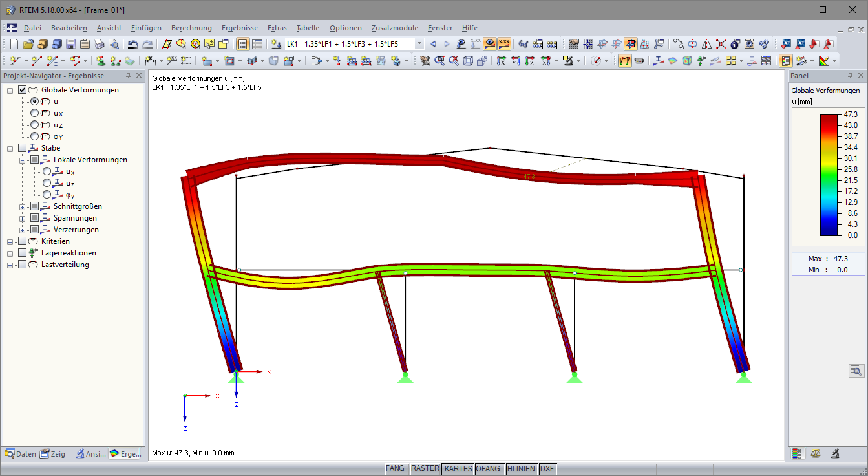
Task: Undo the last action
Action: [132, 44]
